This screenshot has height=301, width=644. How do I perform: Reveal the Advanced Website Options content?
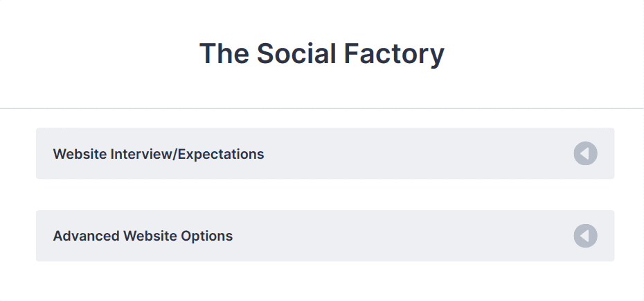(x=325, y=236)
